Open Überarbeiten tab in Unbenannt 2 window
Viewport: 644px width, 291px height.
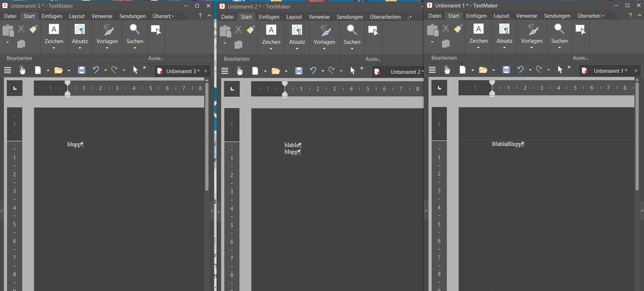point(385,17)
